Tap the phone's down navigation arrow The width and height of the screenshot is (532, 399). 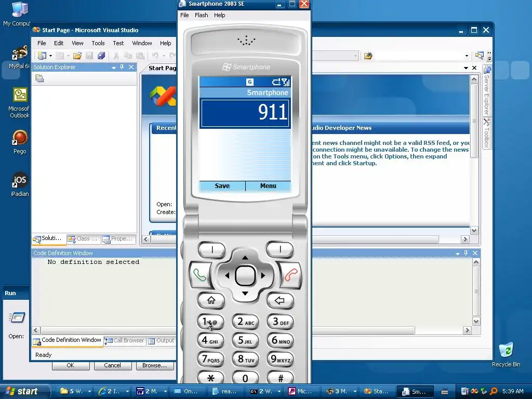[x=245, y=293]
